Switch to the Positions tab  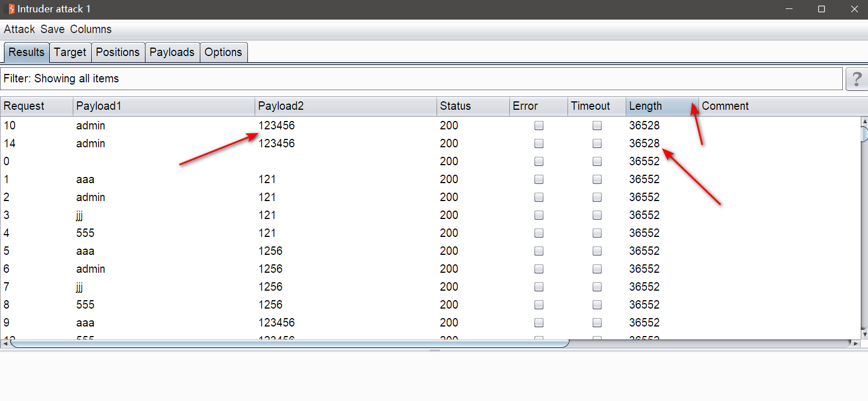click(118, 53)
